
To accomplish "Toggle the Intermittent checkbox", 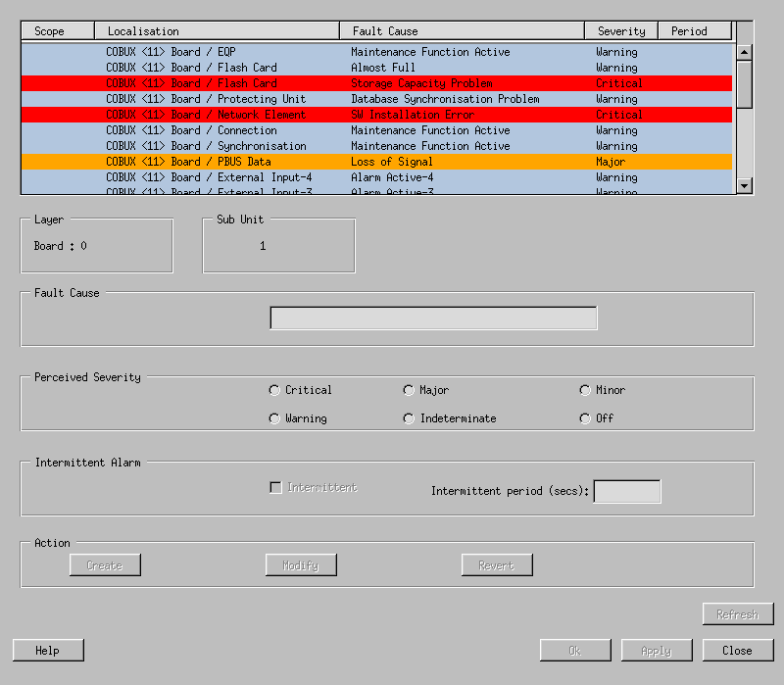I will tap(276, 487).
